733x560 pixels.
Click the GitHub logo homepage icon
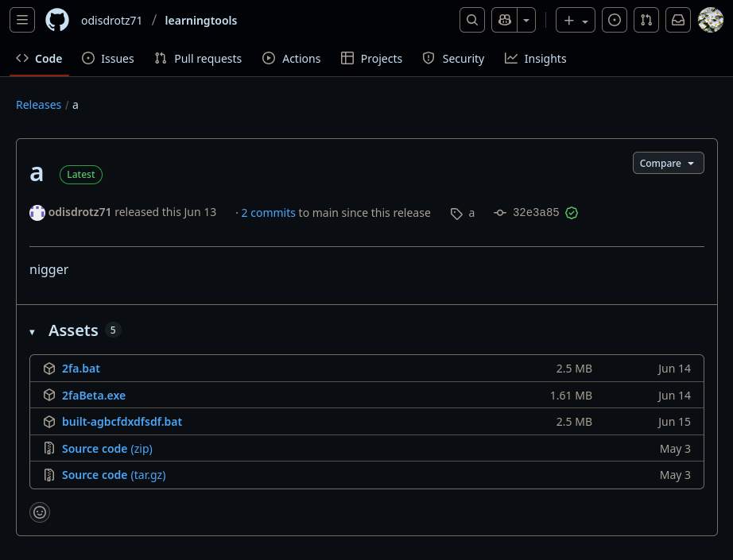point(57,21)
